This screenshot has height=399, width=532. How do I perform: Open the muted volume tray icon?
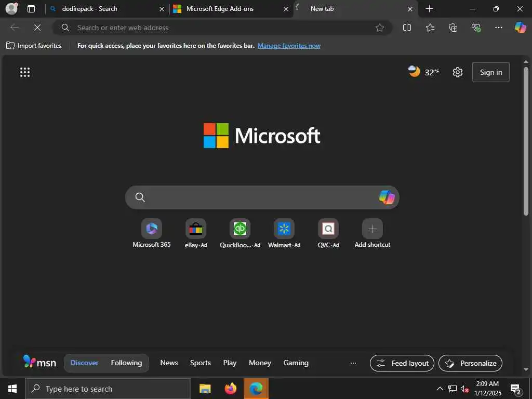(x=464, y=389)
